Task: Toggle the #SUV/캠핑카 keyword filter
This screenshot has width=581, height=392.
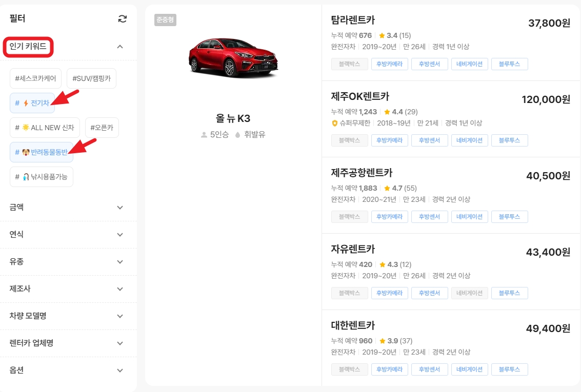Action: coord(91,78)
